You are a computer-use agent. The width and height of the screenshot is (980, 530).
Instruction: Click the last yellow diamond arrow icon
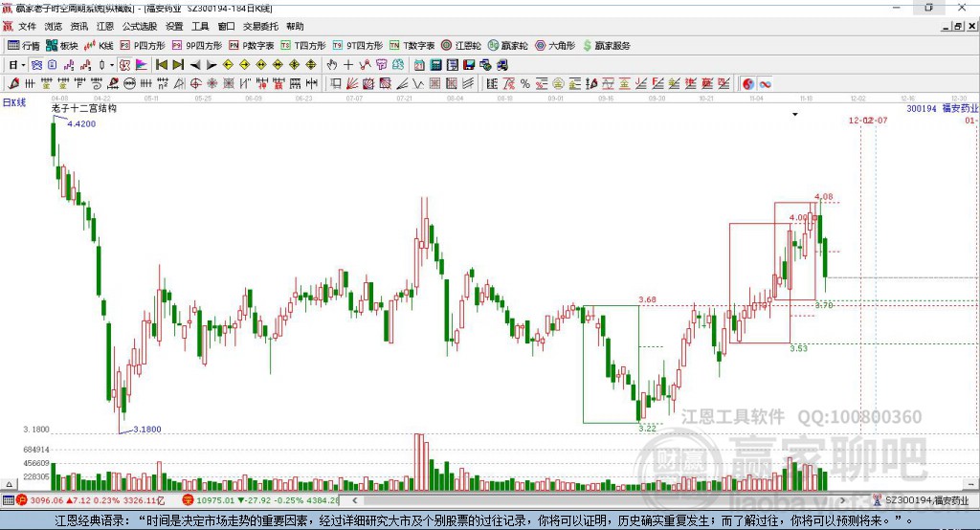pos(311,65)
